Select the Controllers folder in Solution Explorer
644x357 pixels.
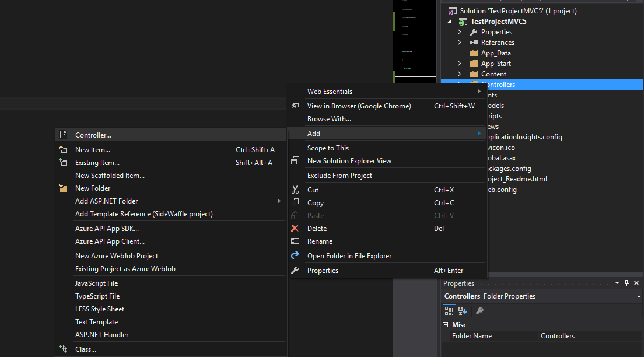point(565,84)
